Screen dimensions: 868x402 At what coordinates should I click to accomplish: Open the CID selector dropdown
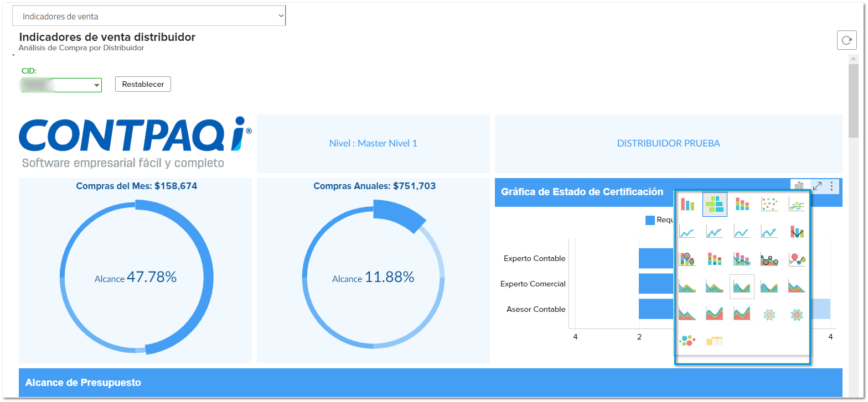pos(61,85)
